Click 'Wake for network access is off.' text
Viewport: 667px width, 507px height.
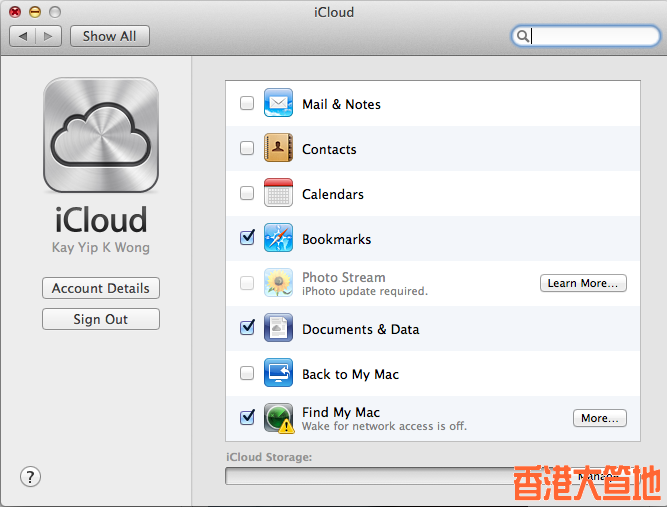[385, 426]
